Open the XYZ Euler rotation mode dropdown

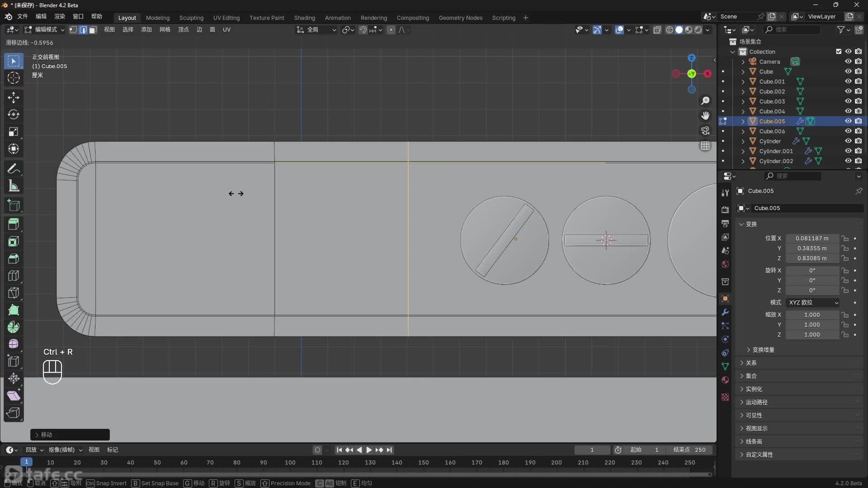pos(813,303)
